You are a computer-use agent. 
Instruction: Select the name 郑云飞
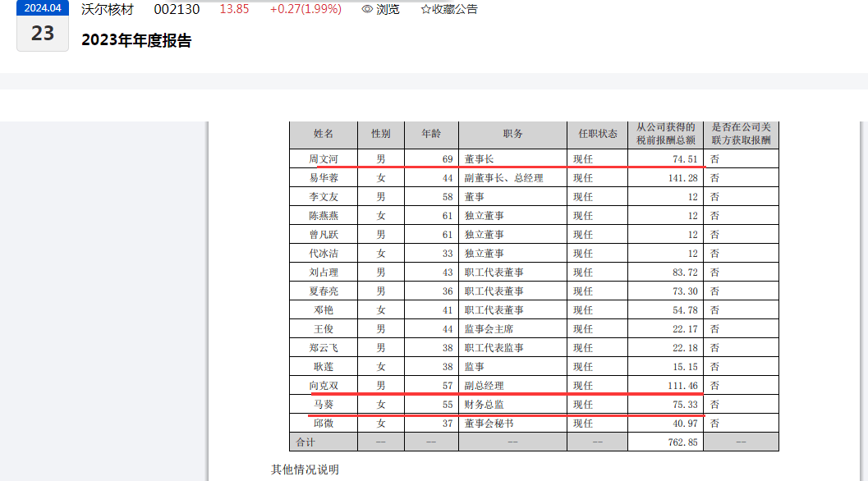(x=324, y=348)
